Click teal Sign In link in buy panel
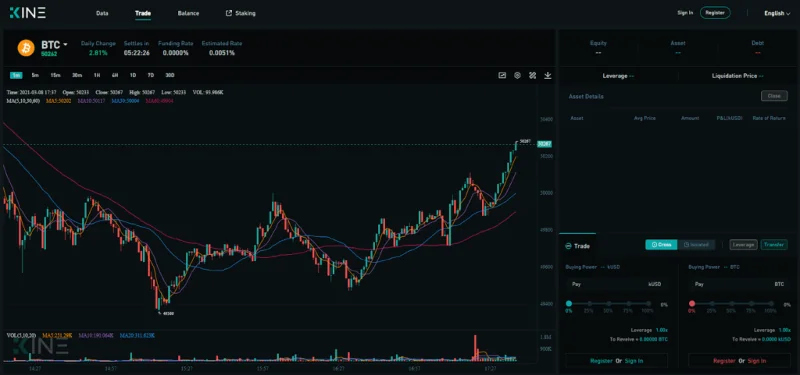This screenshot has height=375, width=800. point(634,361)
